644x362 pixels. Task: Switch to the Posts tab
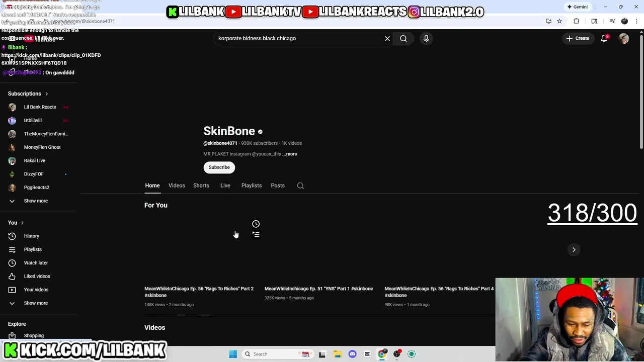click(x=278, y=186)
